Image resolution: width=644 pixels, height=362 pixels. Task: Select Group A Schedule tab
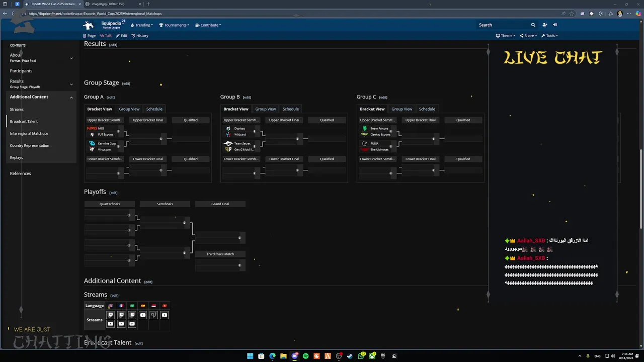pos(154,109)
